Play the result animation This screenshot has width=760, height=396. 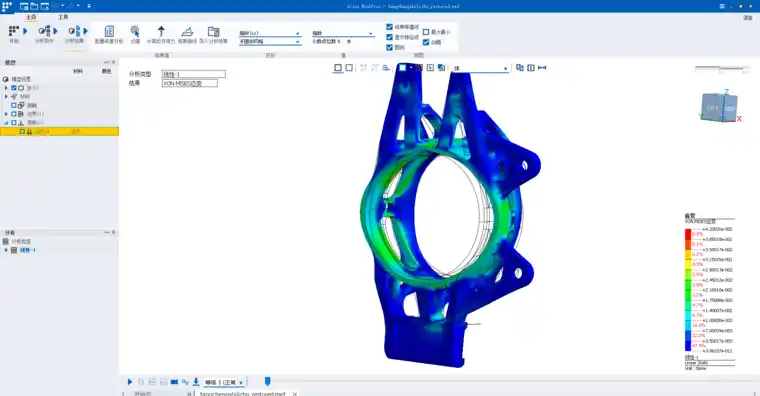click(x=129, y=382)
